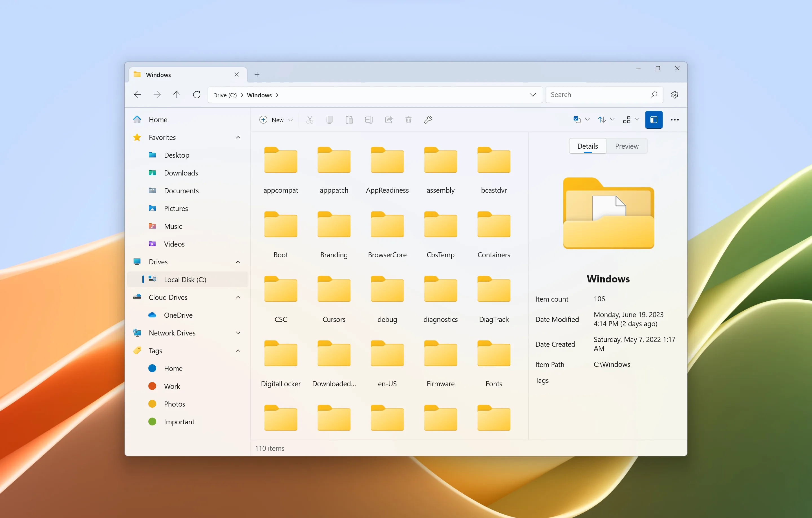
Task: Refresh the current folder view
Action: click(197, 95)
